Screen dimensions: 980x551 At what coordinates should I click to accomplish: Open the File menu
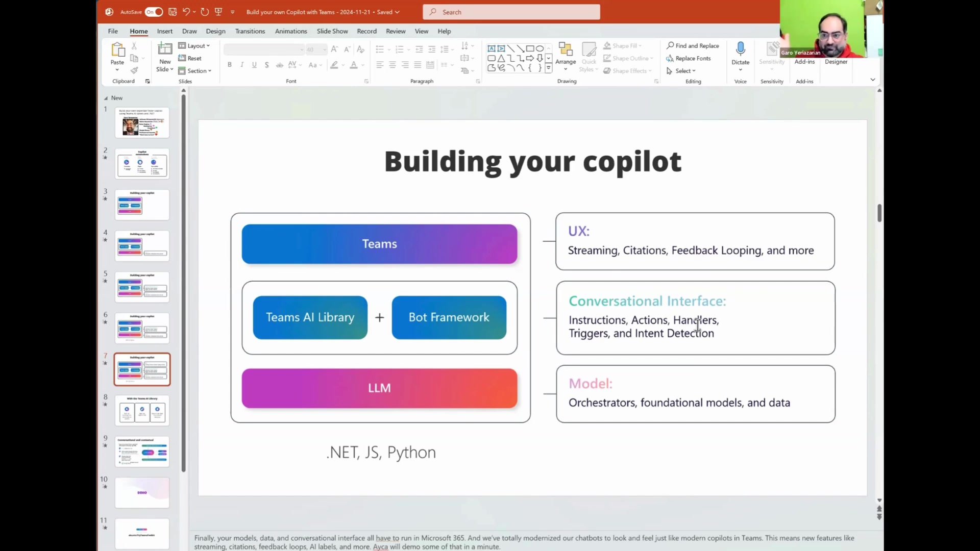(113, 31)
